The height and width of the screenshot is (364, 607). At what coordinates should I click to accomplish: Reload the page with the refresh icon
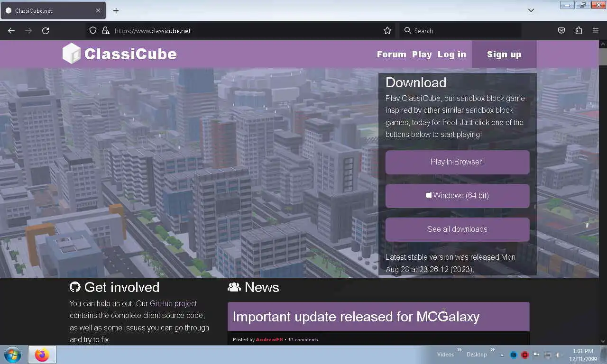click(46, 30)
